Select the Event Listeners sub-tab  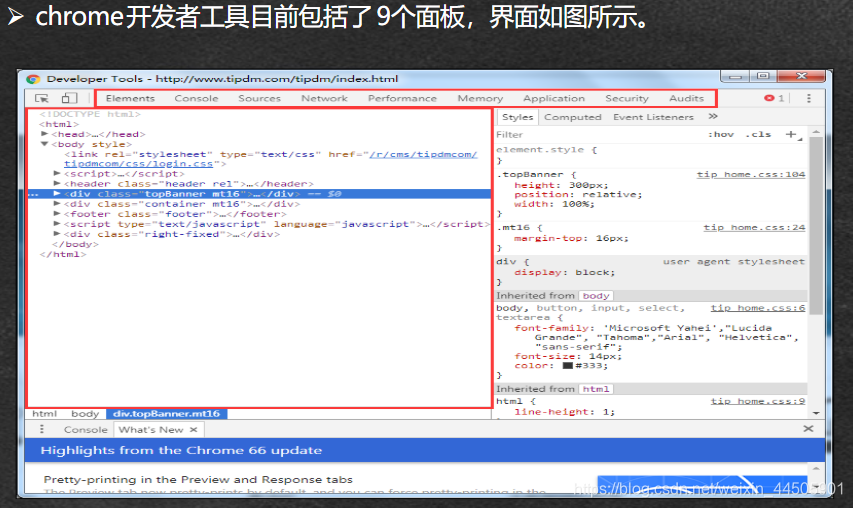pos(653,117)
